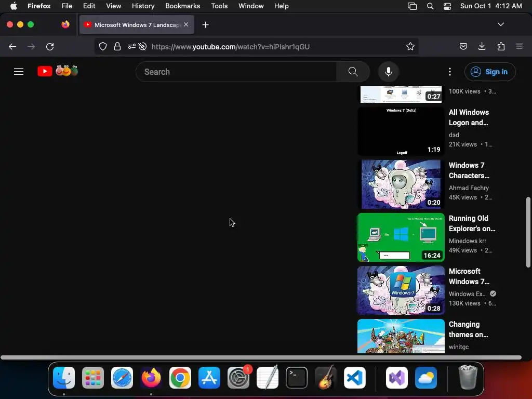532x399 pixels.
Task: Reload the page in Firefox
Action: (x=50, y=46)
